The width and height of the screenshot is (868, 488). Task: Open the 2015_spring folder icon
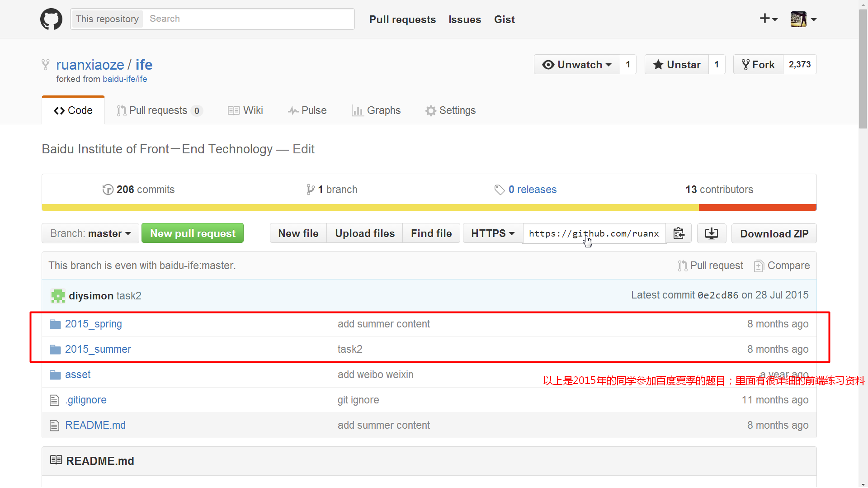click(x=55, y=324)
